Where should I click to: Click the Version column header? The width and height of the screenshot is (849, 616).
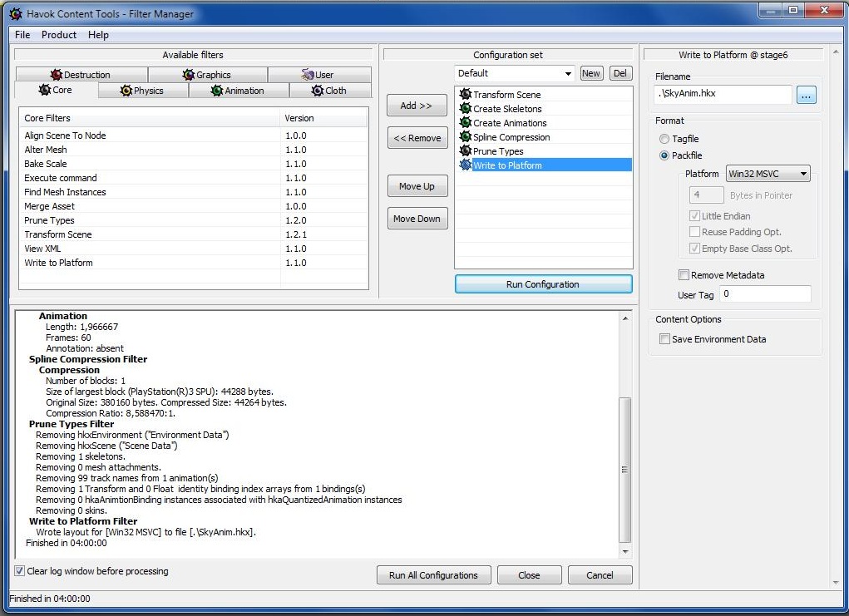point(323,118)
